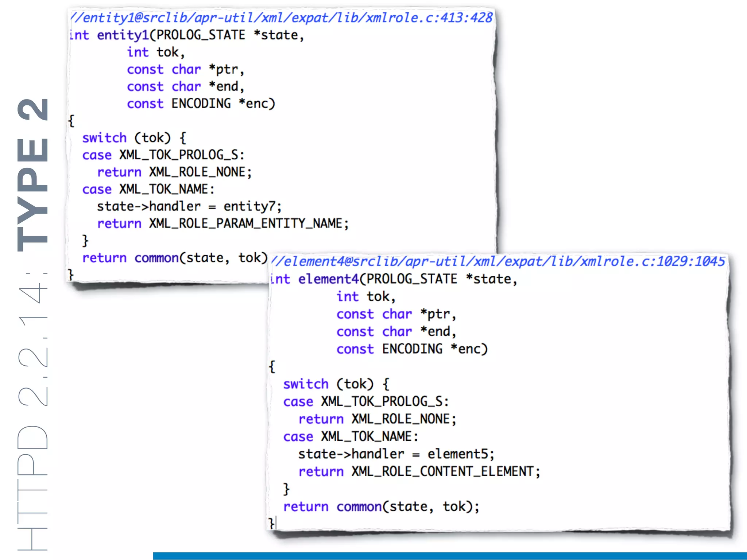Click XML_TOK_PROLOG_S case in top snippet
This screenshot has width=747, height=560.
tap(179, 155)
